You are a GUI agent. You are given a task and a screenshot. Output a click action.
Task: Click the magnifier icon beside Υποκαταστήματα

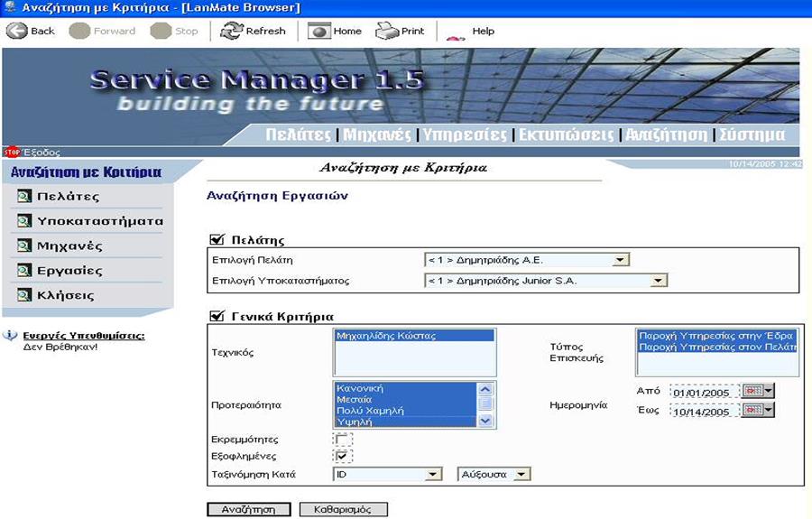pyautogui.click(x=23, y=220)
